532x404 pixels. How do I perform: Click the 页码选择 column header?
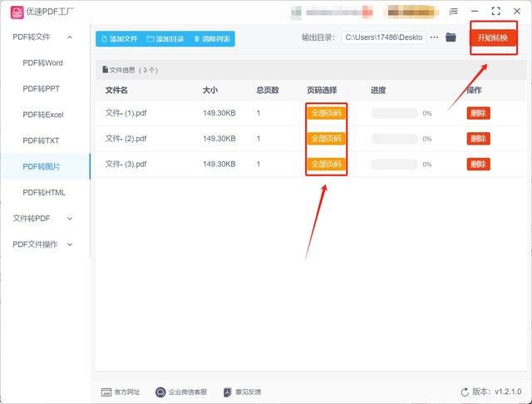point(322,91)
